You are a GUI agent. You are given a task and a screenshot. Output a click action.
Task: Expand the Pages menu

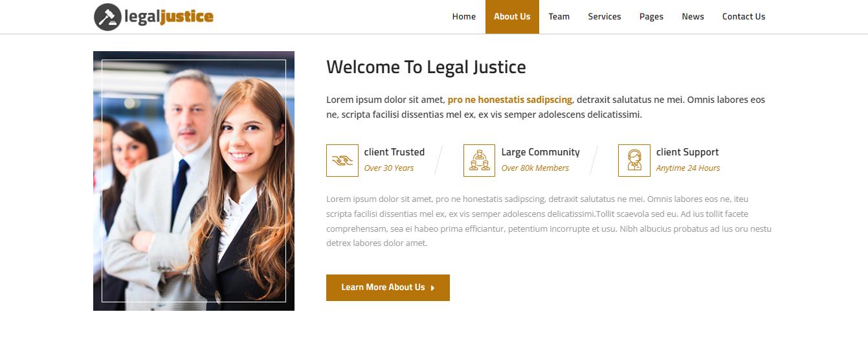click(651, 17)
